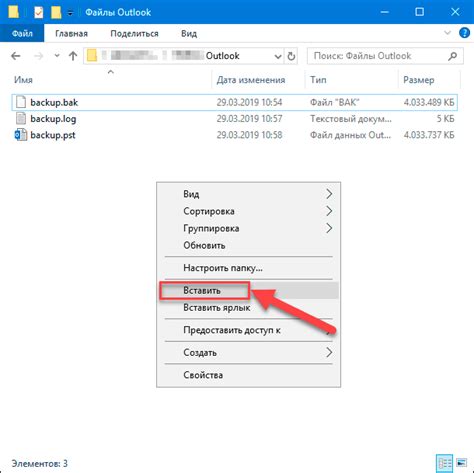Expand the ribbon with the chevron

point(447,33)
